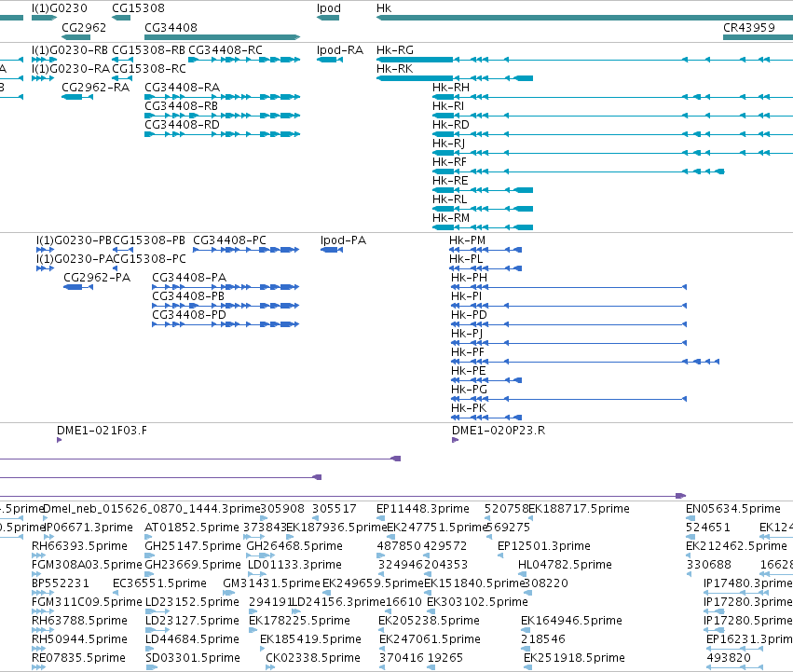
Task: Select the EK251918.5prime EST label
Action: point(574,658)
